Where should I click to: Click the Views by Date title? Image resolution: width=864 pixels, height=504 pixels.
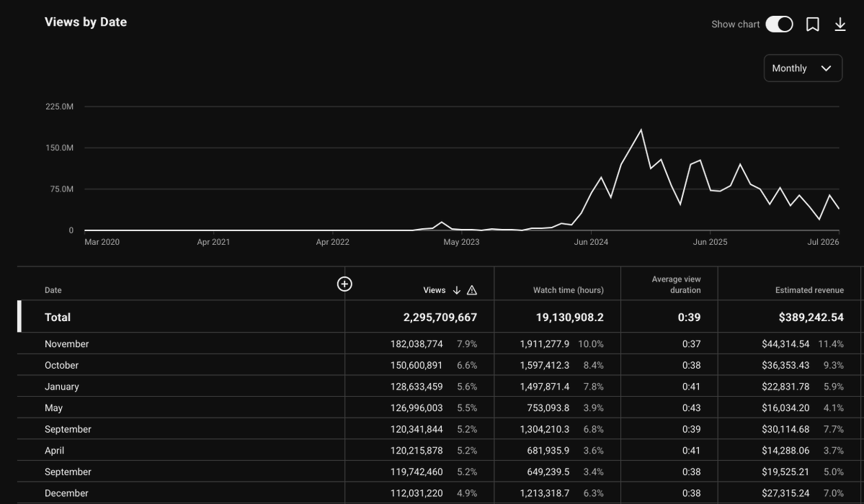pos(86,22)
